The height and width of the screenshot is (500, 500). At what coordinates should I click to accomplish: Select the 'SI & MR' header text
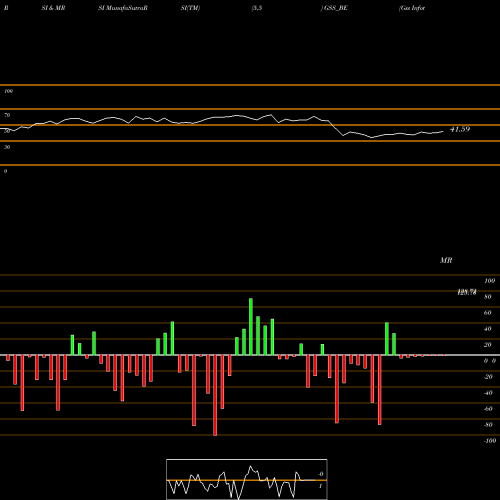[x=53, y=8]
